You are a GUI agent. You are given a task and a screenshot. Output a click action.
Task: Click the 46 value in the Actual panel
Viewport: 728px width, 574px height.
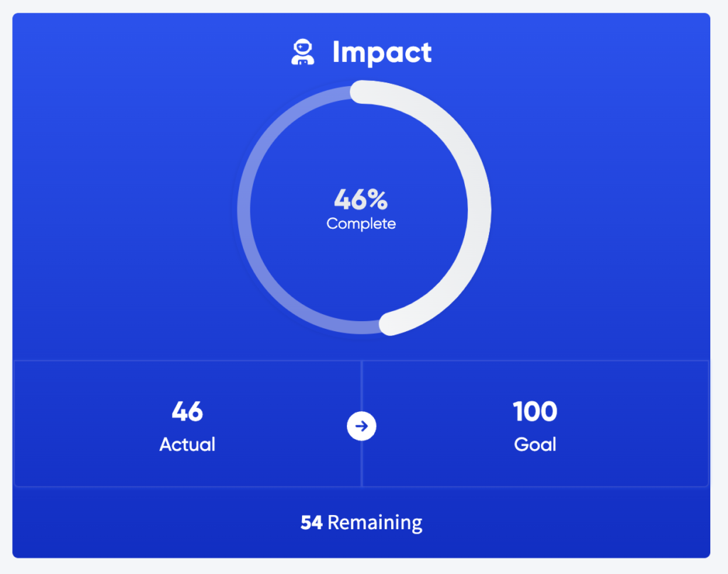(187, 411)
